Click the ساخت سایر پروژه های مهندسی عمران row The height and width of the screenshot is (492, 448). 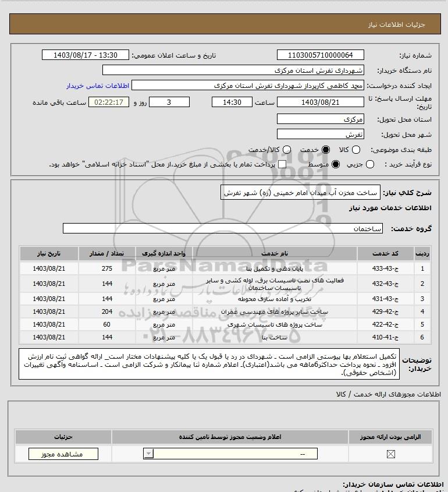click(225, 312)
